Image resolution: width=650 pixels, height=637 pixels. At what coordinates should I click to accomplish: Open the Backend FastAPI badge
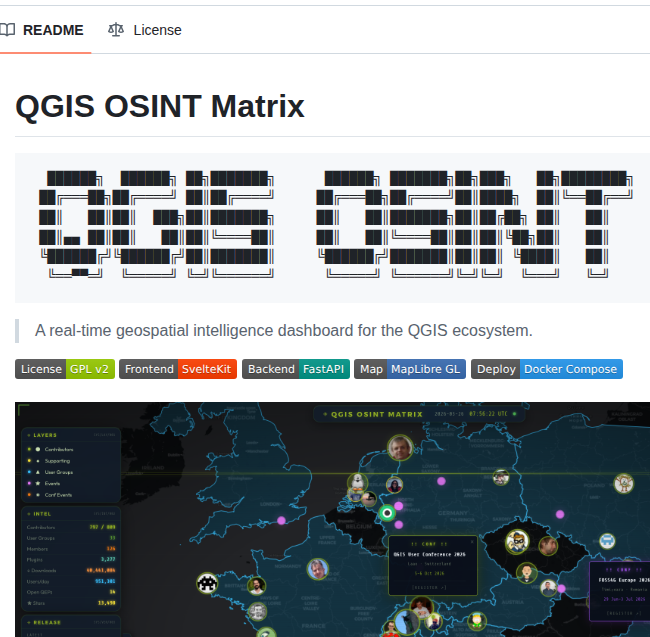[x=296, y=369]
